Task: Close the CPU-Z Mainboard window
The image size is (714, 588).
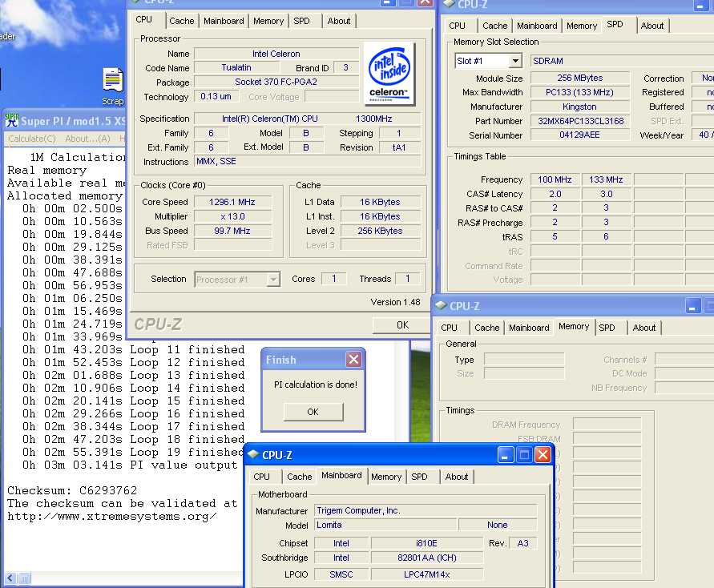Action: click(543, 455)
